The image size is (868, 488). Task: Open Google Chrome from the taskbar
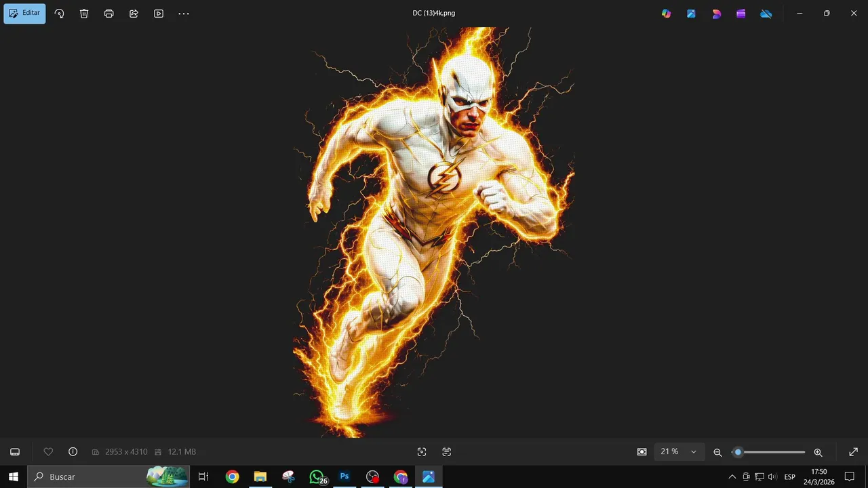233,477
